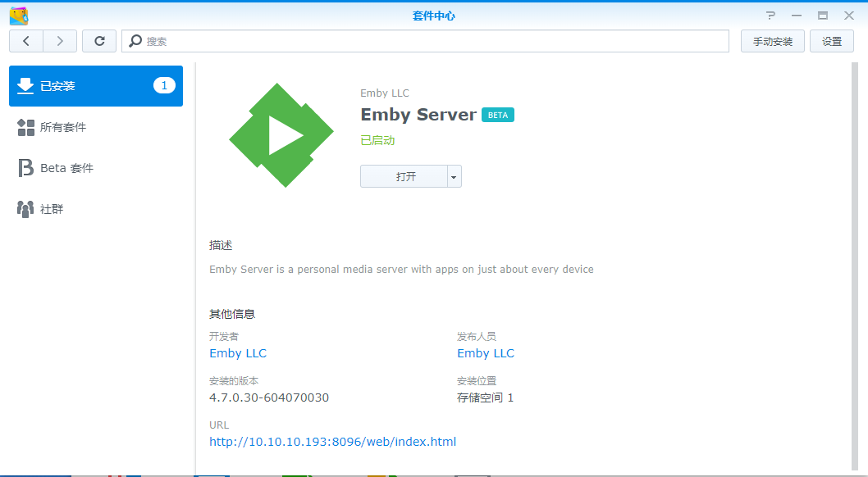This screenshot has width=868, height=477.
Task: Click the installed count badge 1
Action: pyautogui.click(x=164, y=85)
